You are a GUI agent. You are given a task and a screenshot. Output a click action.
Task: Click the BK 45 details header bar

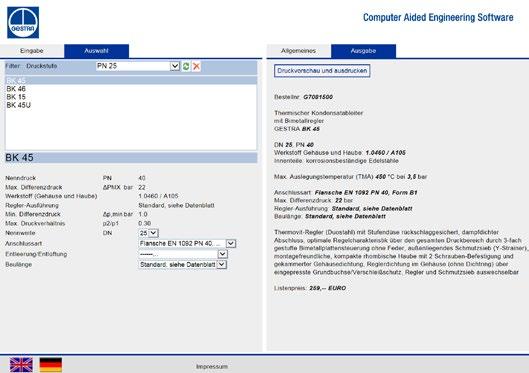131,158
